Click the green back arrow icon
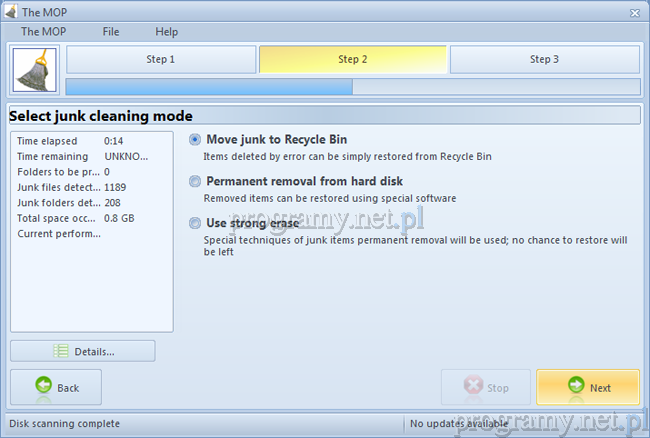 (x=42, y=387)
